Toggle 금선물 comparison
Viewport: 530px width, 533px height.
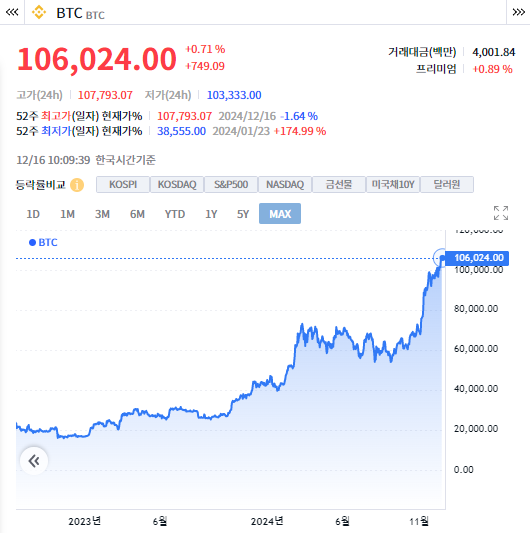click(339, 185)
